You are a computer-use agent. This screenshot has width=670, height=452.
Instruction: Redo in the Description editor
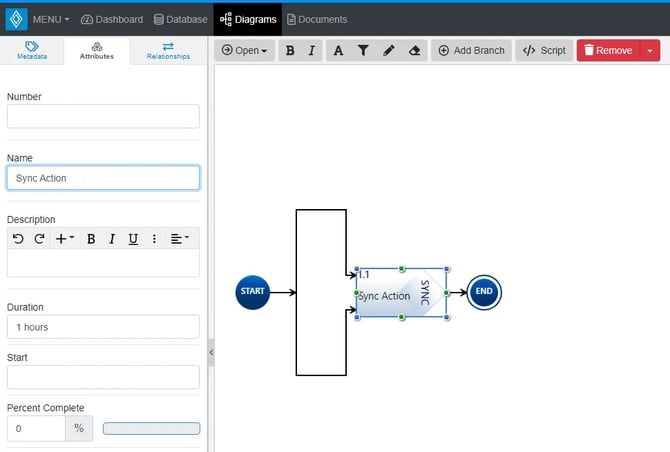tap(39, 238)
